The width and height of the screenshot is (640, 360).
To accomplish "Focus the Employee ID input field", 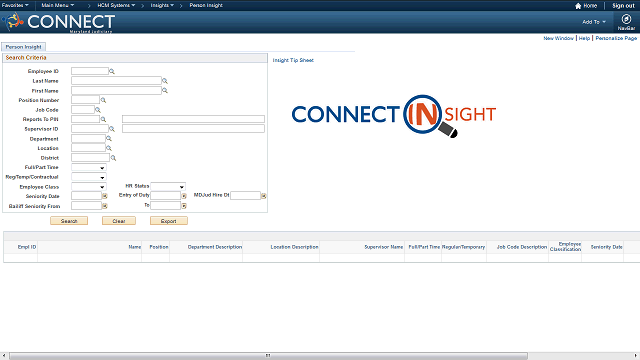I will (90, 71).
